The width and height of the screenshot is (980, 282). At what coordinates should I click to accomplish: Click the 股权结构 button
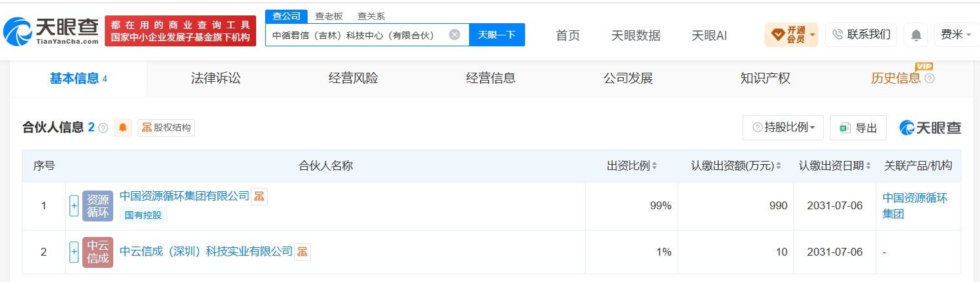tap(166, 127)
